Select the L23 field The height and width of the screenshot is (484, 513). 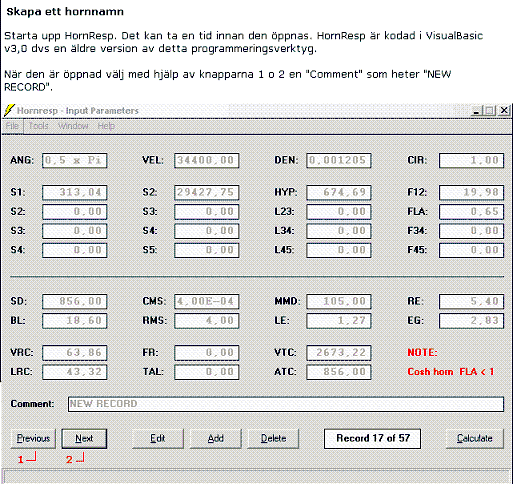coord(339,212)
